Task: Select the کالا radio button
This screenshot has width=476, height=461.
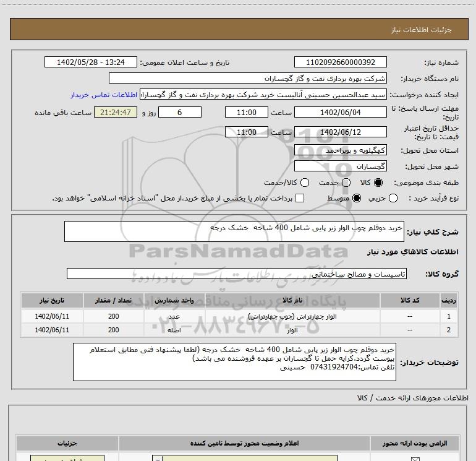Action: [x=378, y=183]
